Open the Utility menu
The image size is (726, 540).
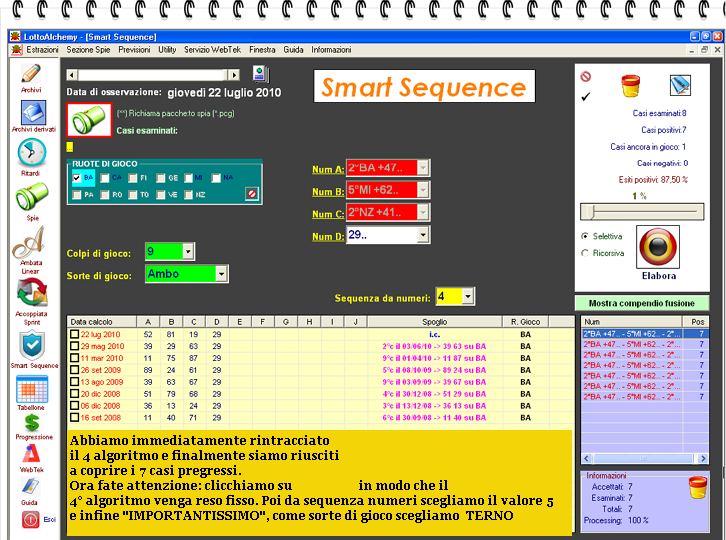click(x=167, y=50)
